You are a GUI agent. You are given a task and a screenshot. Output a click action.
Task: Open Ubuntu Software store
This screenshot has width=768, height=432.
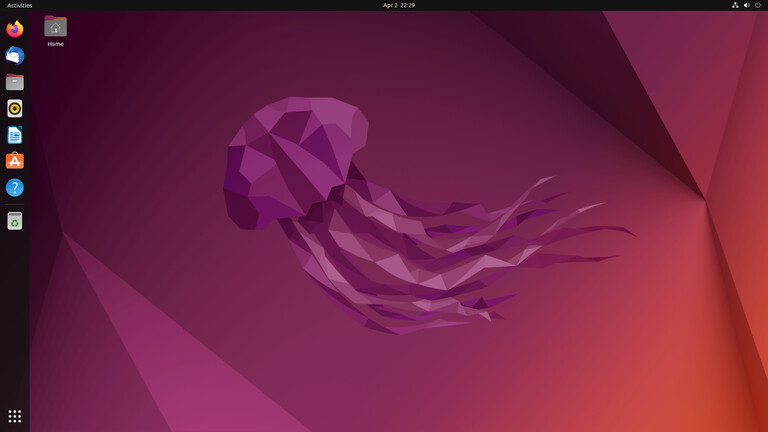click(x=15, y=161)
